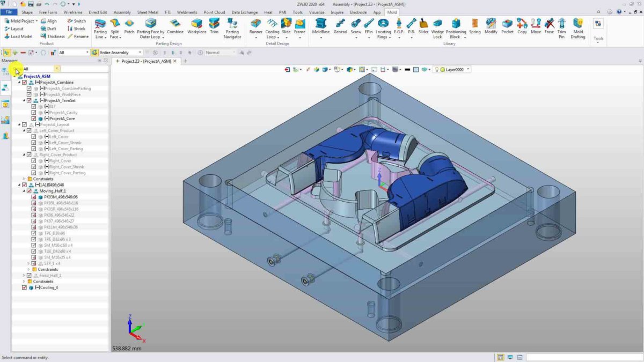
Task: Click the Load Model button
Action: (x=18, y=36)
